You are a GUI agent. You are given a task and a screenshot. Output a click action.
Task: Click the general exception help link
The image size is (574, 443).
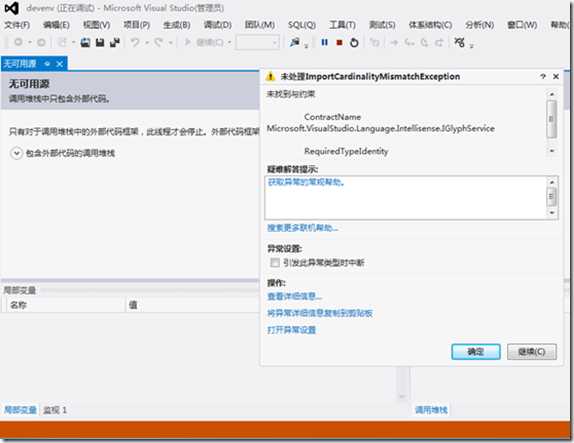[x=306, y=182]
